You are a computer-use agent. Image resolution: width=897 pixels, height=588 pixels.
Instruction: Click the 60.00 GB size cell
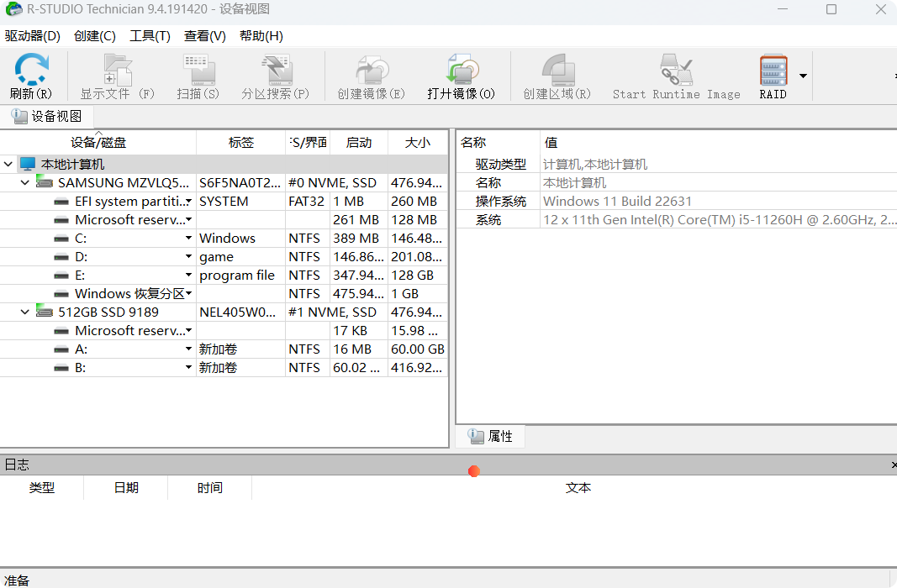point(418,349)
